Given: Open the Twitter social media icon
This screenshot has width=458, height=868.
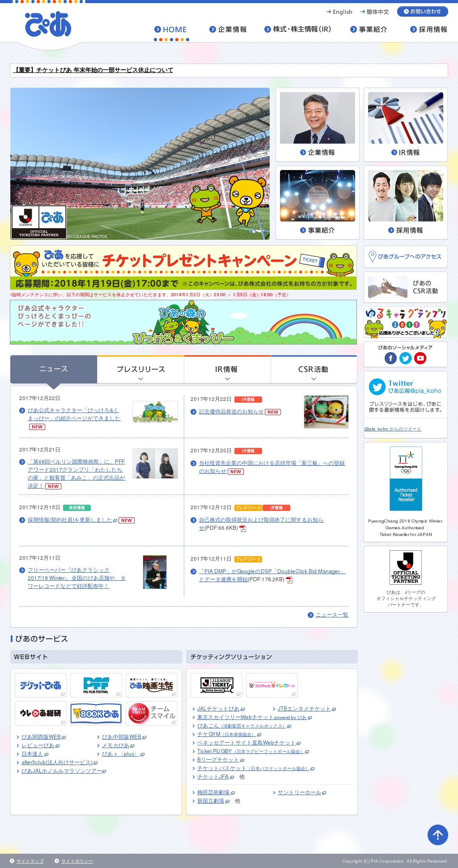Looking at the screenshot, I should [x=405, y=358].
